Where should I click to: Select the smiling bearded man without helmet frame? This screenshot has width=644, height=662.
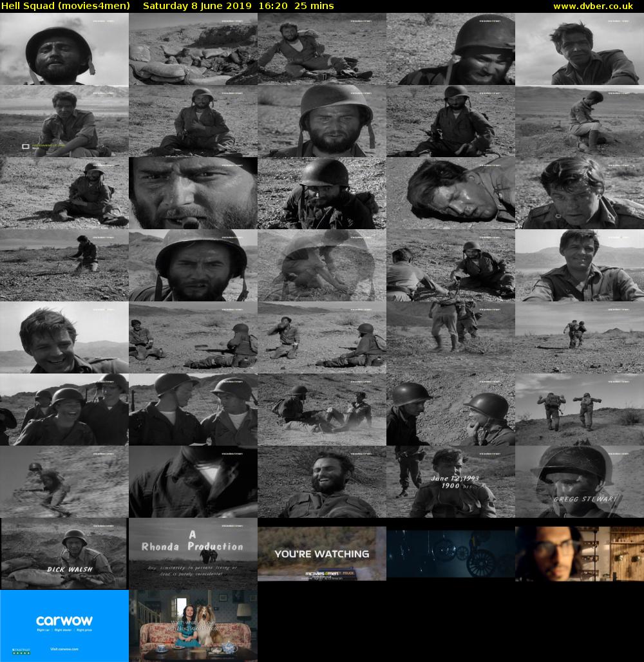pos(322,481)
